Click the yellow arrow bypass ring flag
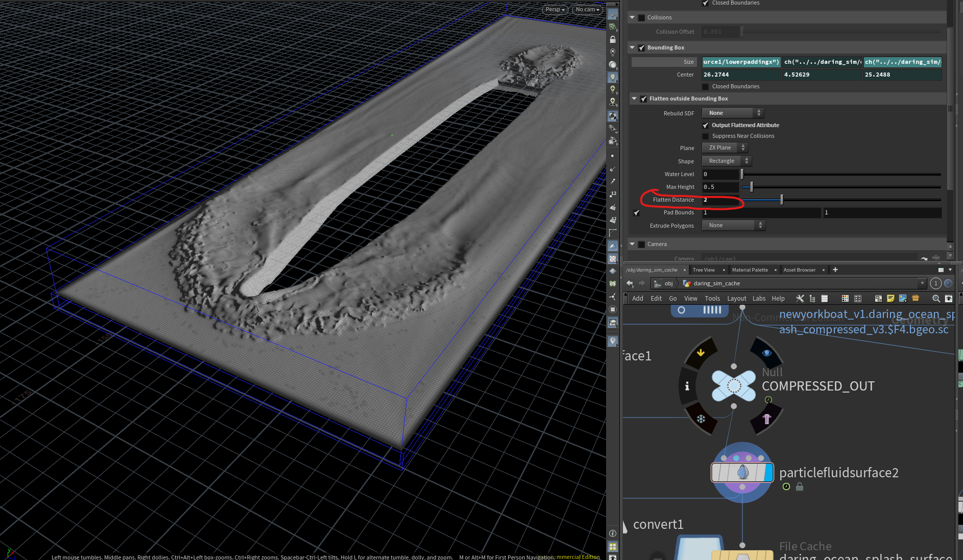Image resolution: width=963 pixels, height=560 pixels. tap(701, 353)
